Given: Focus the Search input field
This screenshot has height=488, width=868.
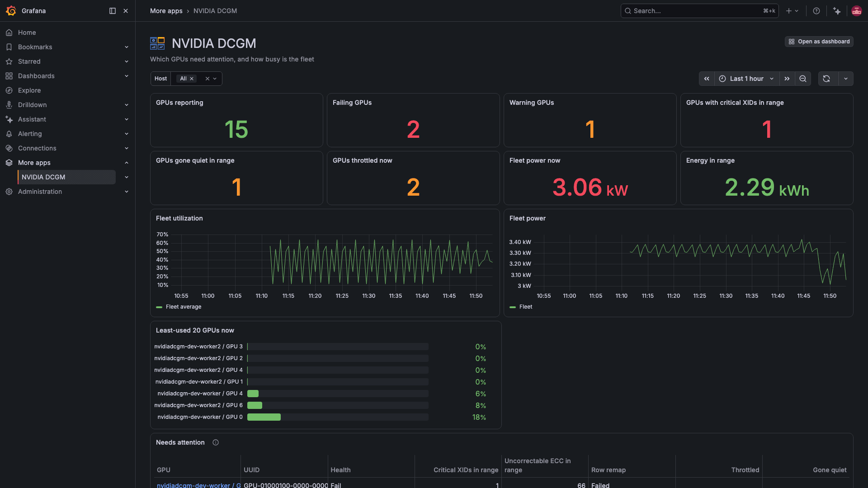Looking at the screenshot, I should 699,11.
